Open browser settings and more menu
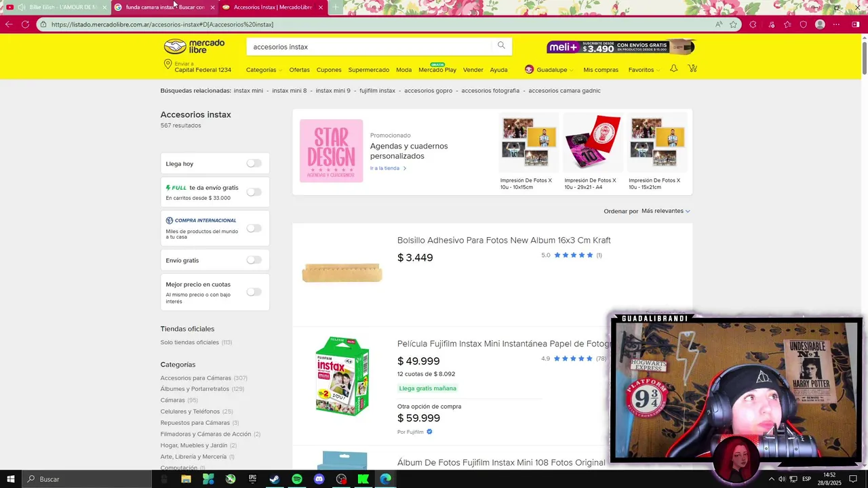The image size is (868, 488). [x=836, y=24]
